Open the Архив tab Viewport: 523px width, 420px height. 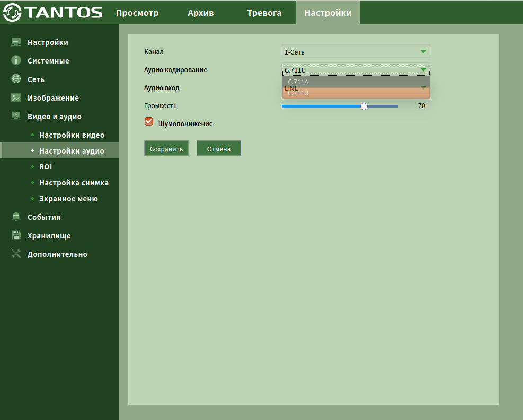201,13
